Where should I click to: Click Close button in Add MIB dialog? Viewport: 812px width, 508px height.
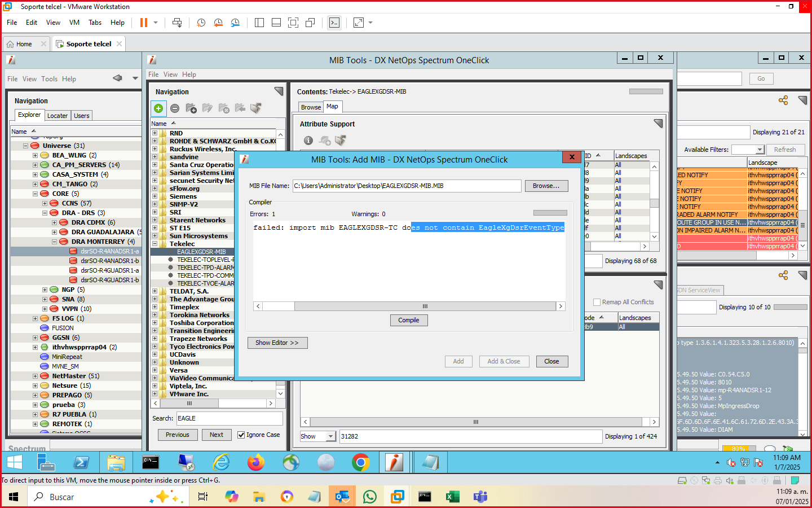point(551,361)
